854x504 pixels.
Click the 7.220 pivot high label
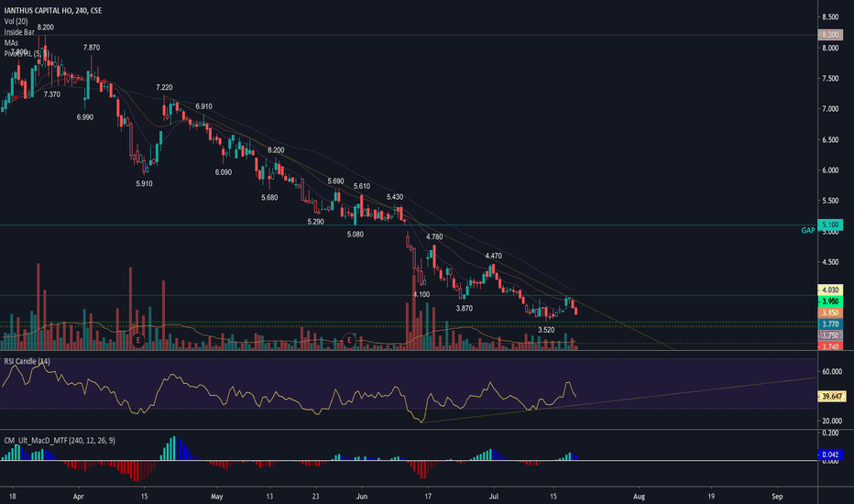(x=164, y=88)
